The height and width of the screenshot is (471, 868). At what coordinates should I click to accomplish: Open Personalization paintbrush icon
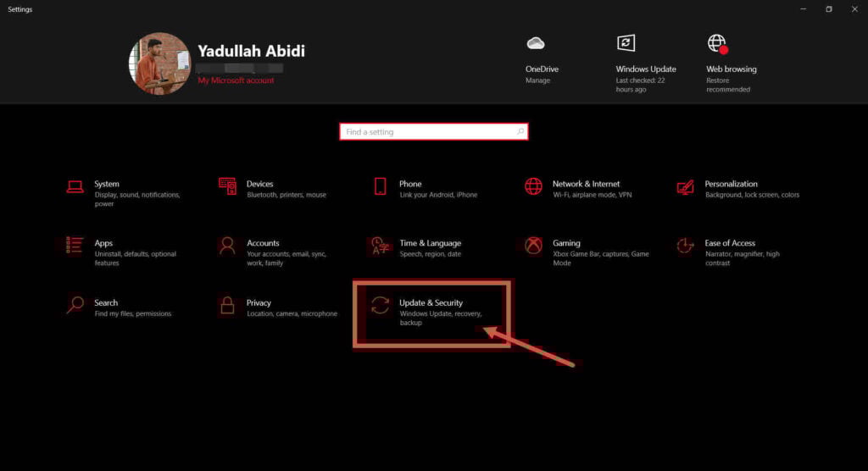pos(685,187)
